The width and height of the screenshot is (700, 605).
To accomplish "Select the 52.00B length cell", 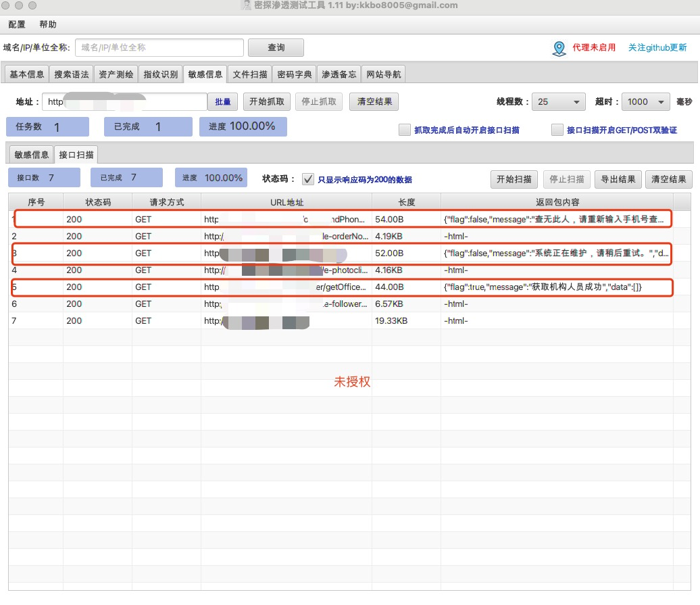I will (407, 253).
